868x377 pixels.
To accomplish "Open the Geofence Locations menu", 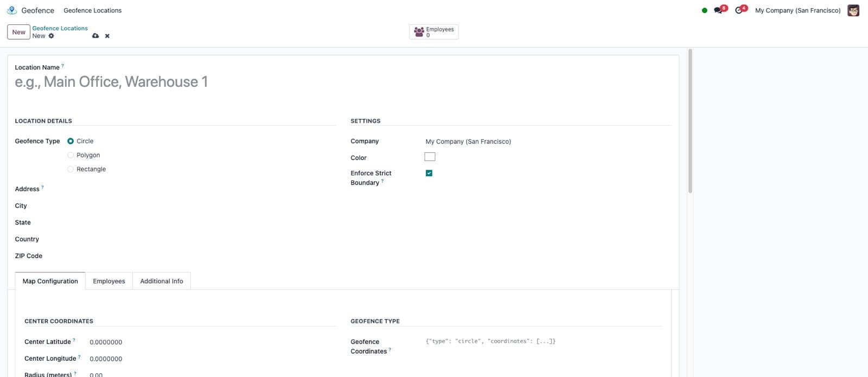I will pyautogui.click(x=92, y=10).
